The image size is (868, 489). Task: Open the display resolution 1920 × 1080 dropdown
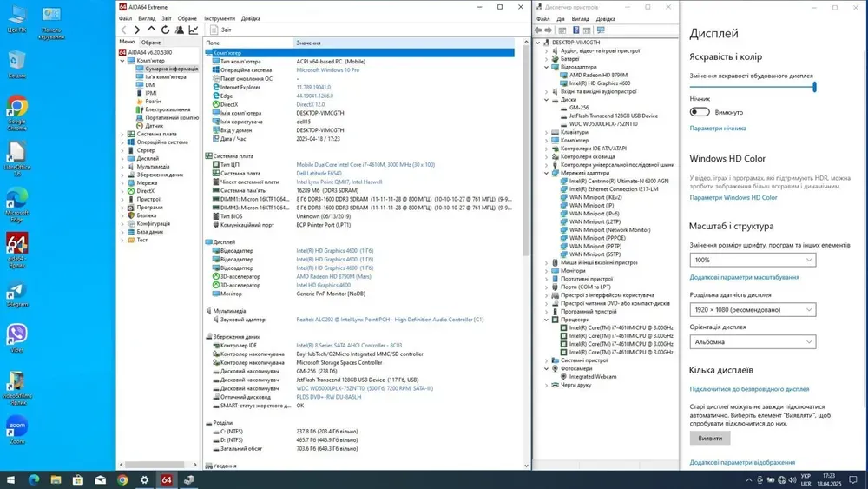point(753,308)
